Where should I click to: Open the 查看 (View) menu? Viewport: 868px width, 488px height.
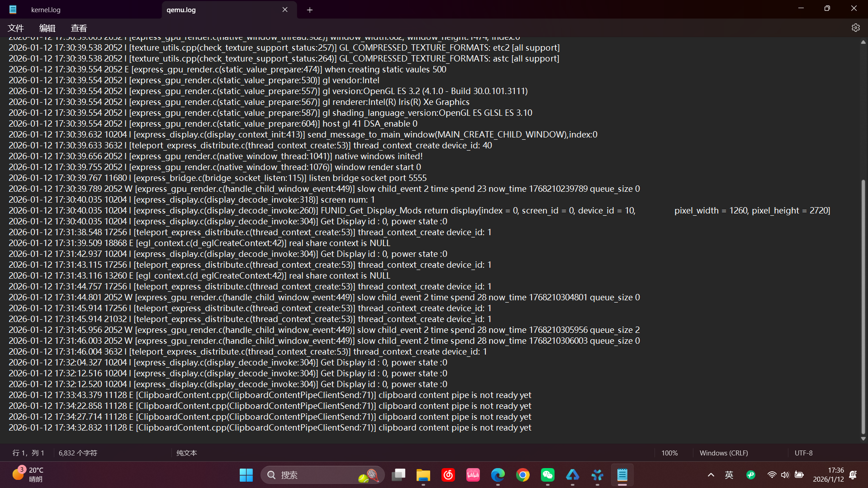coord(79,28)
